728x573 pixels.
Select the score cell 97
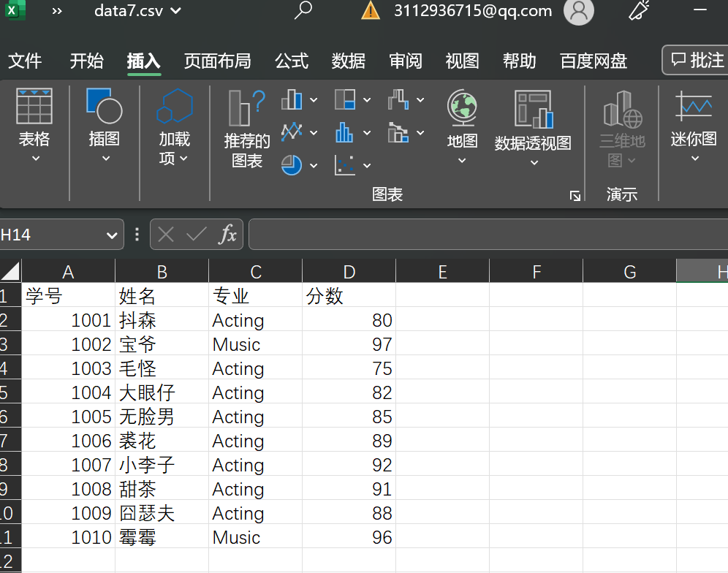click(x=349, y=344)
